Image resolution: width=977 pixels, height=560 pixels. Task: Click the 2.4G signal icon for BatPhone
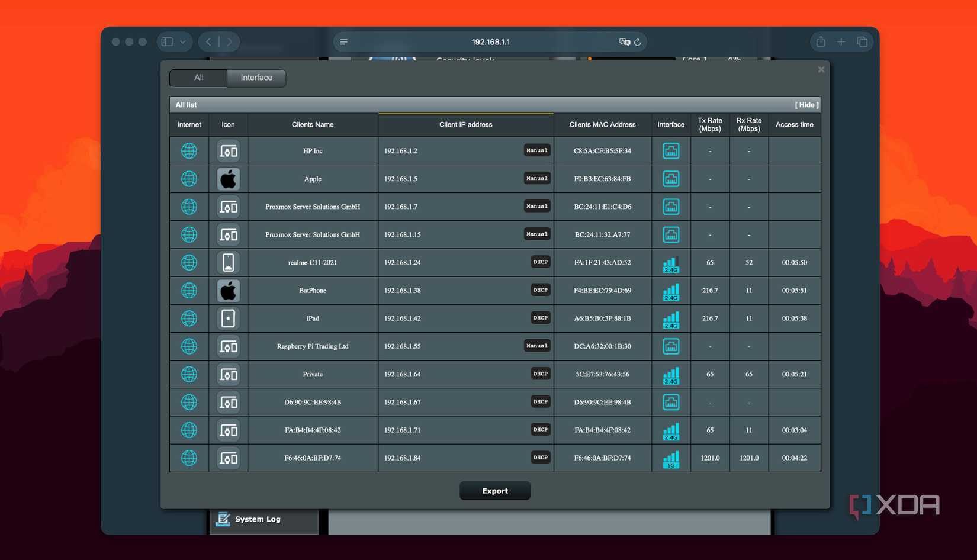671,292
